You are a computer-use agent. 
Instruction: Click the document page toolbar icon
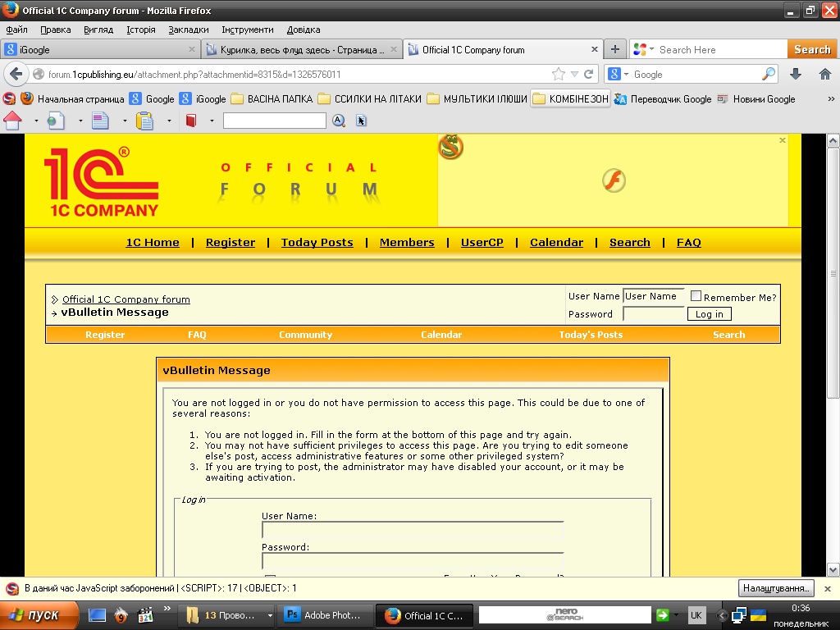[100, 121]
